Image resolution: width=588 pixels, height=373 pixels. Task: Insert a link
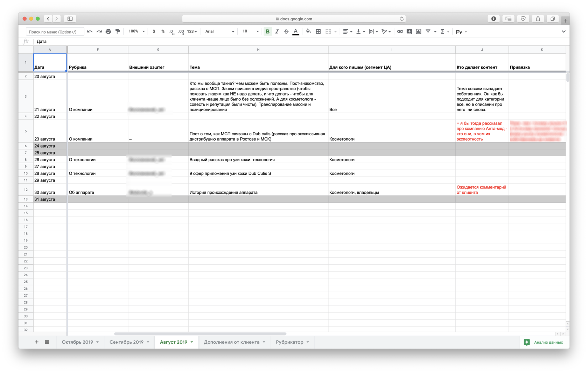pos(400,31)
